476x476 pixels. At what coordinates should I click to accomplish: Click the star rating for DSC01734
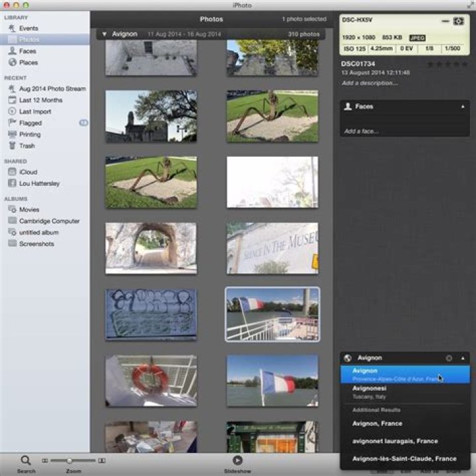[x=448, y=64]
